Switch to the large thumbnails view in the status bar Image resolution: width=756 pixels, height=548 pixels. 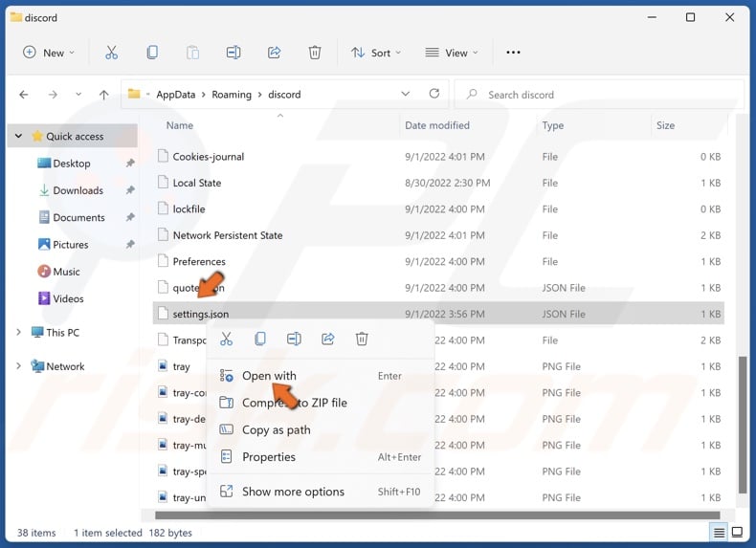pos(738,533)
